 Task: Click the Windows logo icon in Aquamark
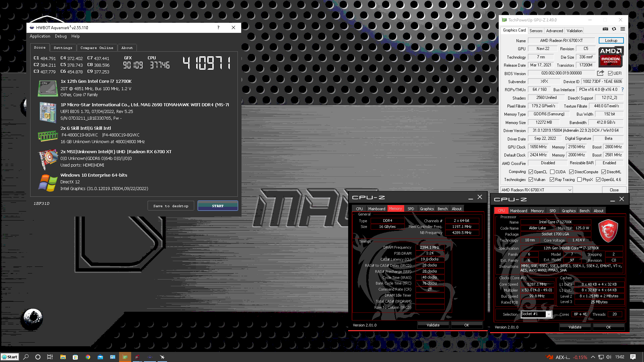47,183
